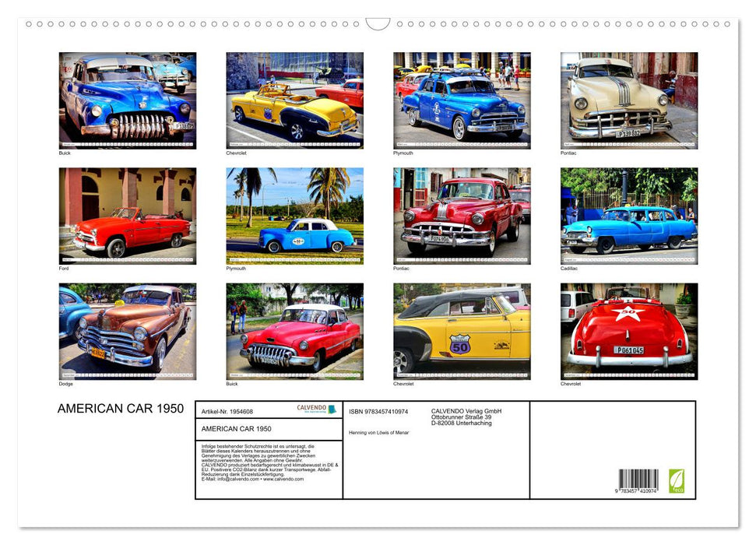Expand the Dodge caption label

(62, 384)
